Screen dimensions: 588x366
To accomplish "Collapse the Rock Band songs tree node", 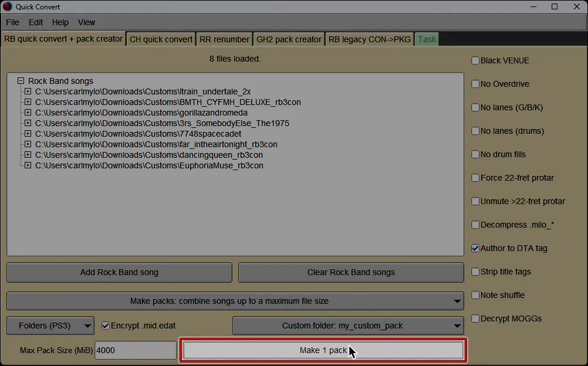I will [21, 81].
